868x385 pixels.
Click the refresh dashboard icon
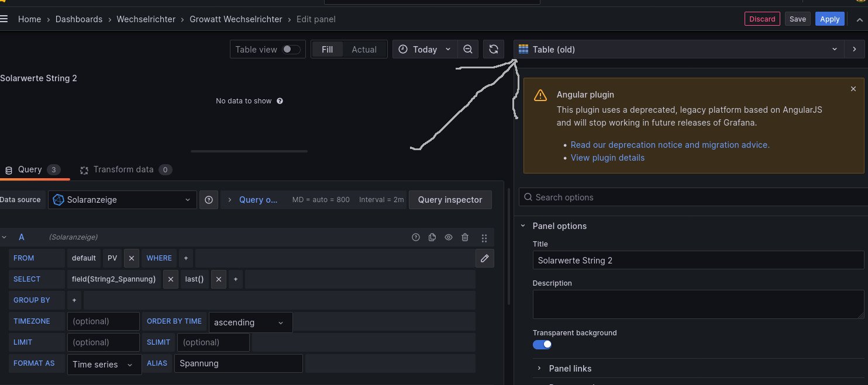tap(494, 50)
